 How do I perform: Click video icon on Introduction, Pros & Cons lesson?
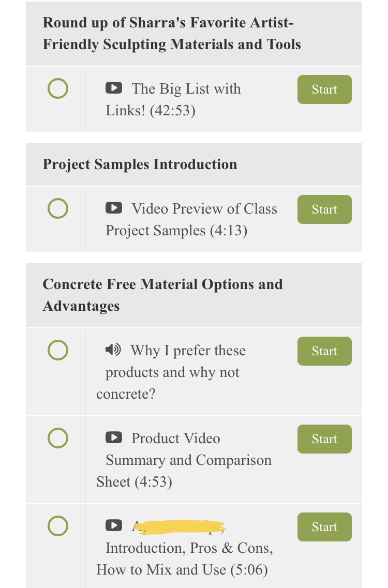114,525
